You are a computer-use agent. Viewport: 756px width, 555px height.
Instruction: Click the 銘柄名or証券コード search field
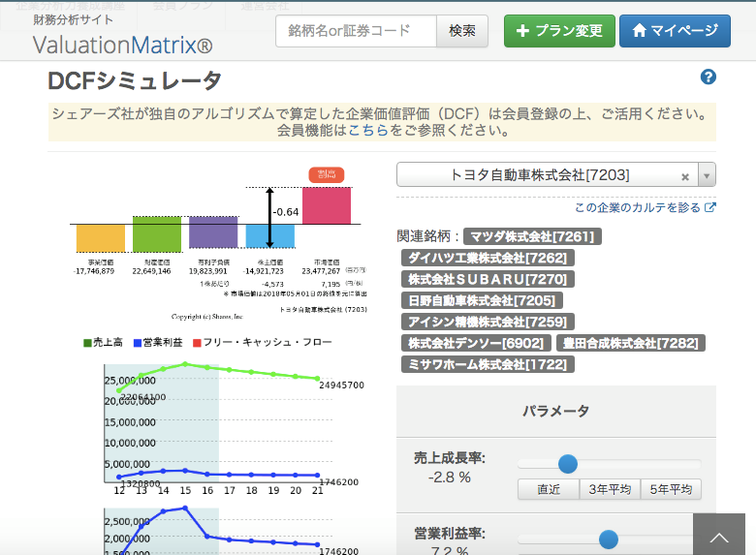tap(356, 31)
